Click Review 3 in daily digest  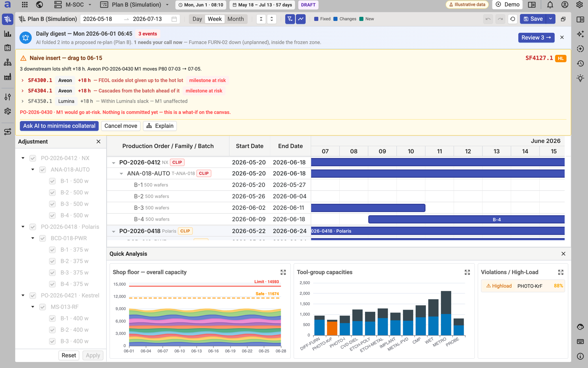536,38
